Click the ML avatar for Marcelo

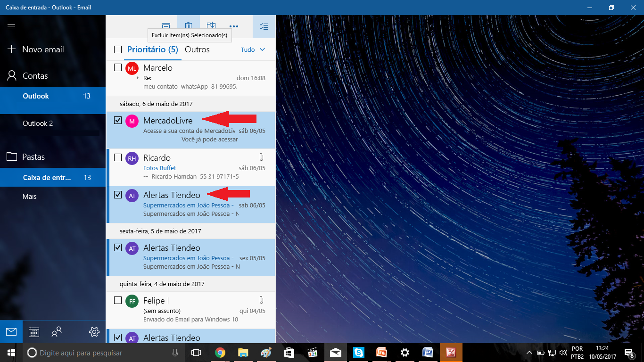(x=132, y=69)
